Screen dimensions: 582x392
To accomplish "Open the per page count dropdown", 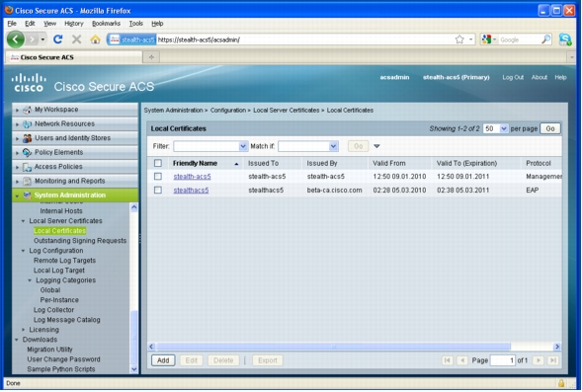I will pyautogui.click(x=495, y=128).
